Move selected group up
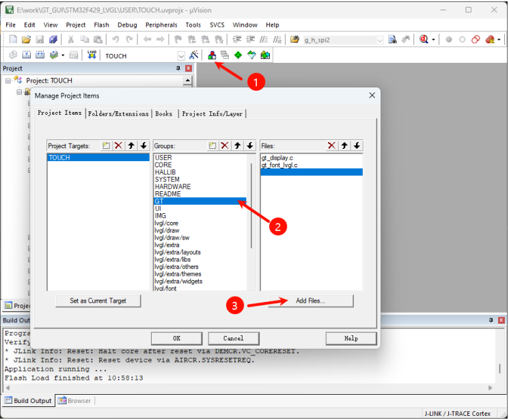 (x=237, y=145)
